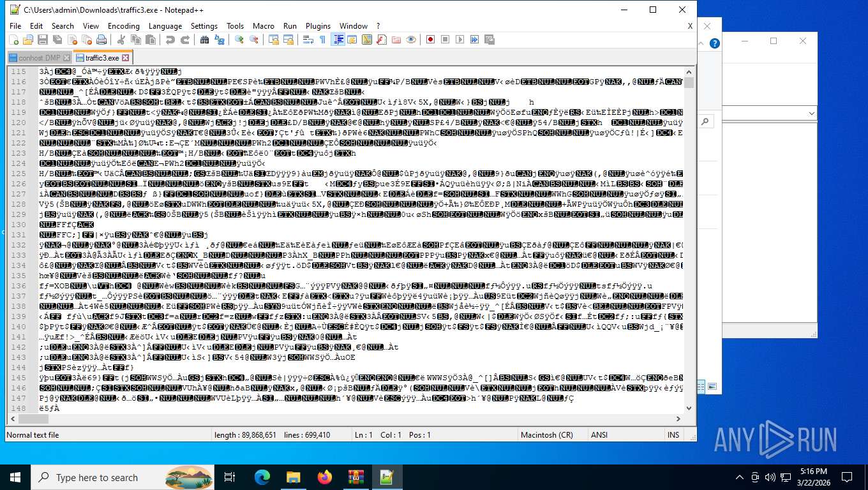This screenshot has width=868, height=490.
Task: Click the Replace toolbar icon
Action: click(x=219, y=40)
